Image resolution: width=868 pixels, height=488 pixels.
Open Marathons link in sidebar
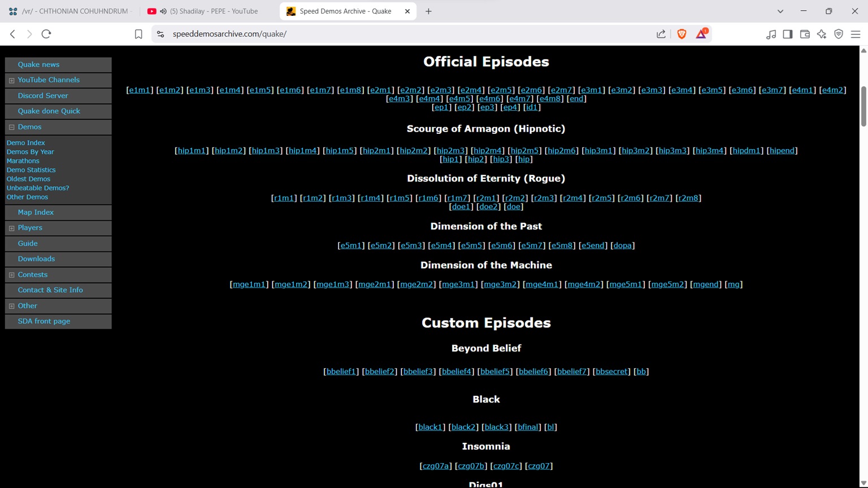pyautogui.click(x=23, y=161)
